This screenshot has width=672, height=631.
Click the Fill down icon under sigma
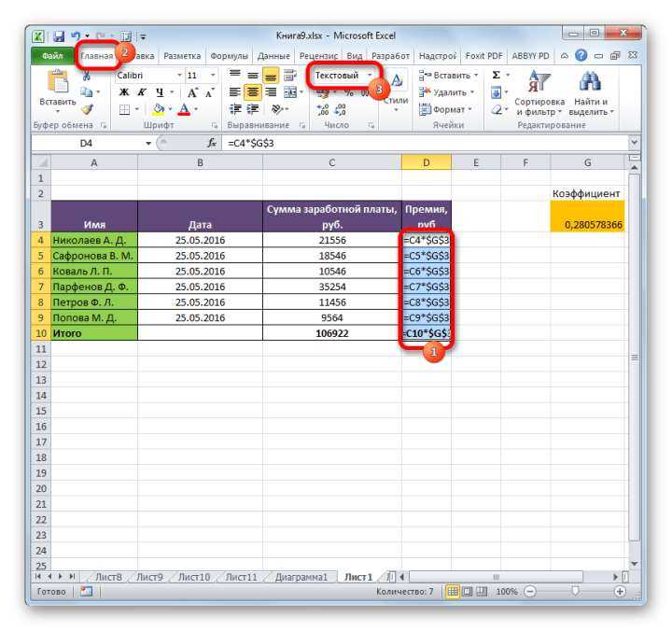(x=497, y=92)
